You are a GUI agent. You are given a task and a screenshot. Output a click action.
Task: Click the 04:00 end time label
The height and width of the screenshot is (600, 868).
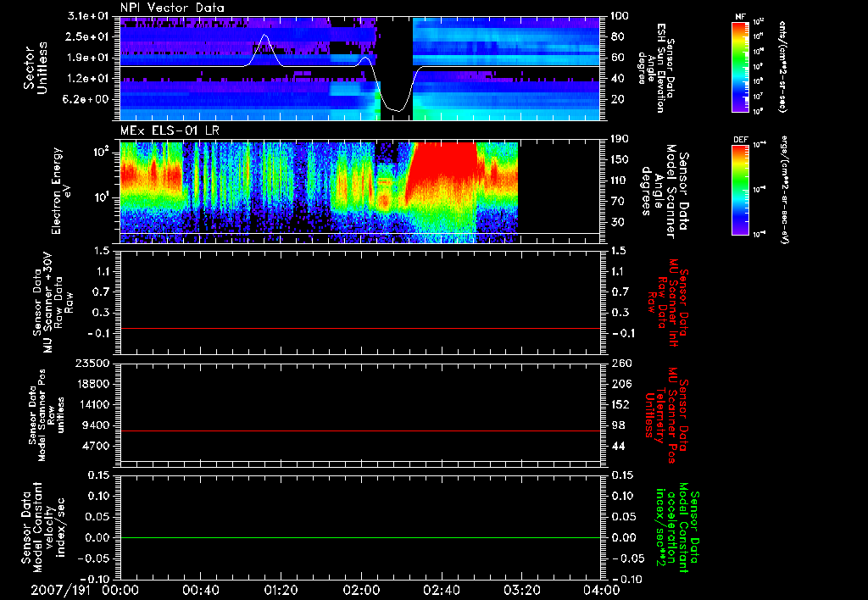point(602,590)
